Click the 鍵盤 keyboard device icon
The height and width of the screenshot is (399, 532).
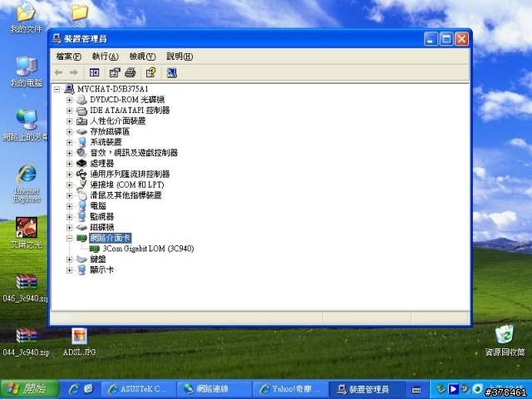(81, 259)
